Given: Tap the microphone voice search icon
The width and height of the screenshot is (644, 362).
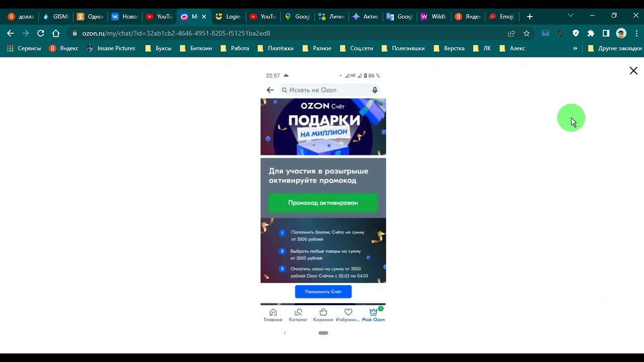Looking at the screenshot, I should 374,90.
